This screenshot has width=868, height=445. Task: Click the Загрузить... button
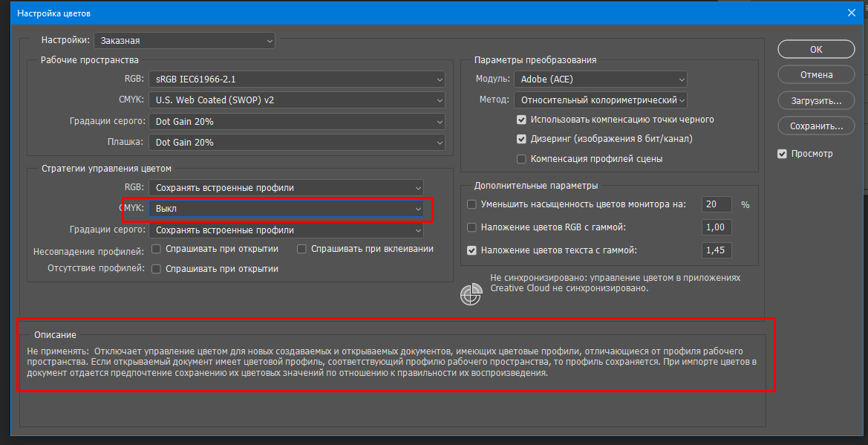click(x=816, y=100)
